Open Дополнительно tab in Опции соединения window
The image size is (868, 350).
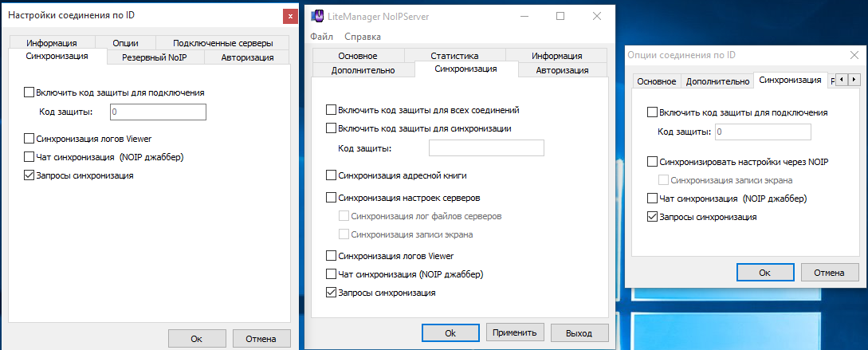pos(717,81)
